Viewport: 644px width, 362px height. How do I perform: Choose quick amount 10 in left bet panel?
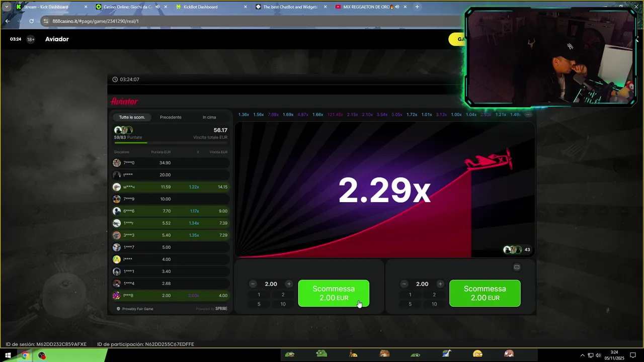point(283,304)
